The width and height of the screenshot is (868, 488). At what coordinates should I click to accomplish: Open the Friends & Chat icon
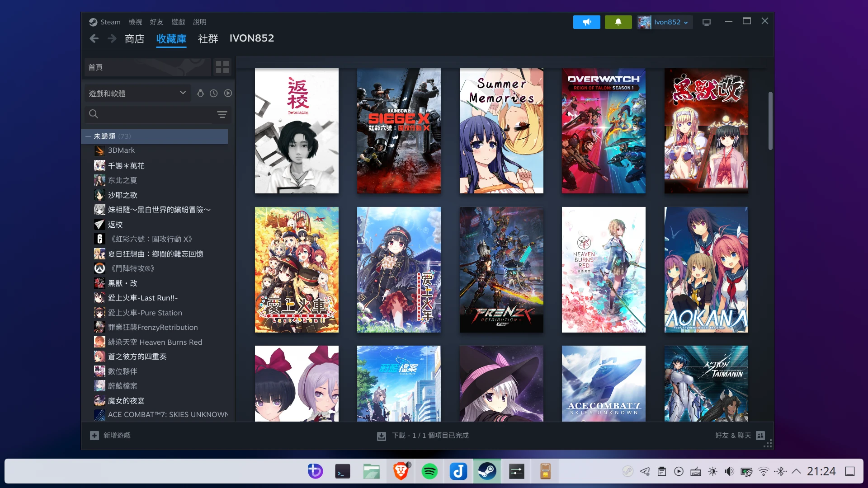pyautogui.click(x=760, y=436)
